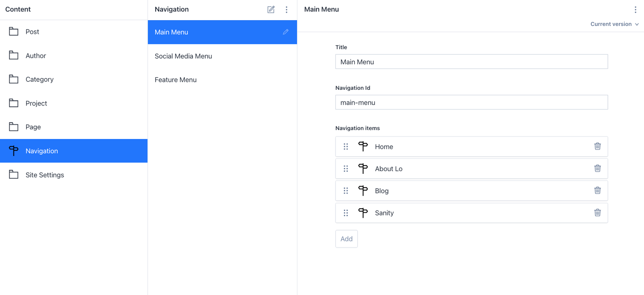Select Social Media Menu from the list
This screenshot has width=644, height=295.
(x=183, y=56)
